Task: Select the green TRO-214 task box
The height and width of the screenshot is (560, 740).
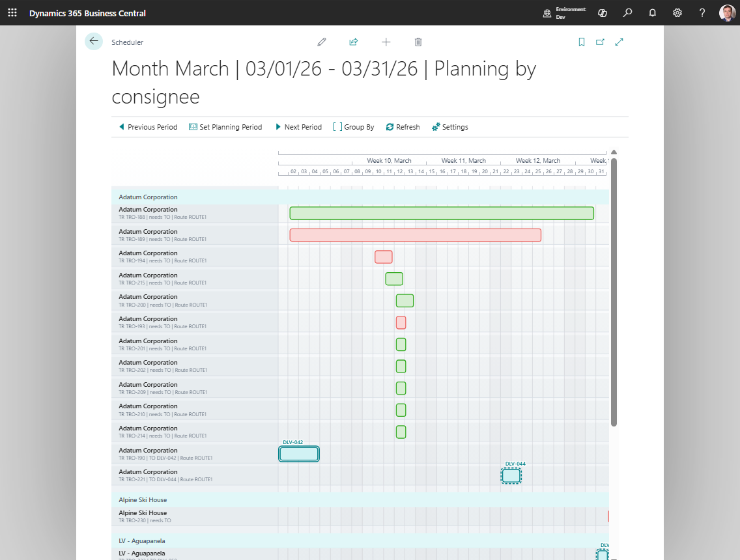Action: tap(401, 432)
